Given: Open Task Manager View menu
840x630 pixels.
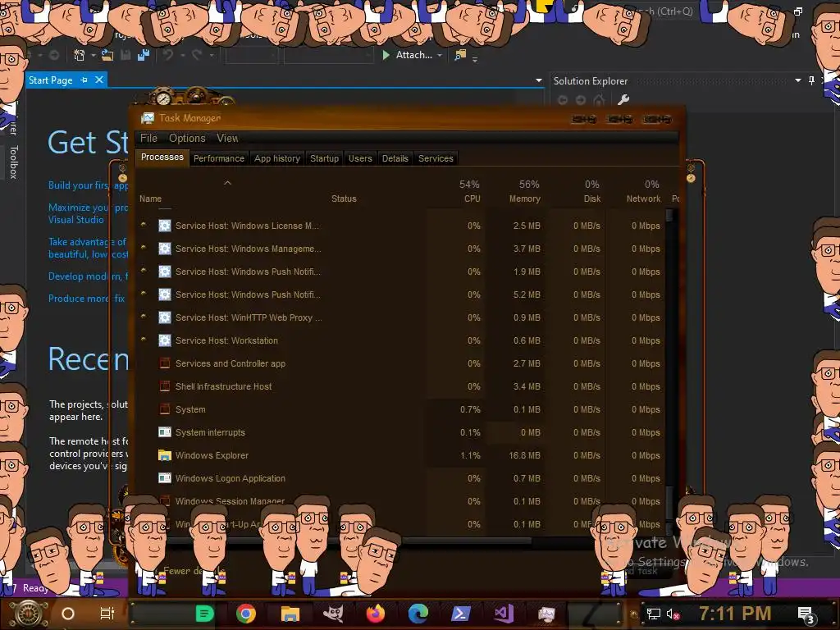Looking at the screenshot, I should [x=227, y=138].
